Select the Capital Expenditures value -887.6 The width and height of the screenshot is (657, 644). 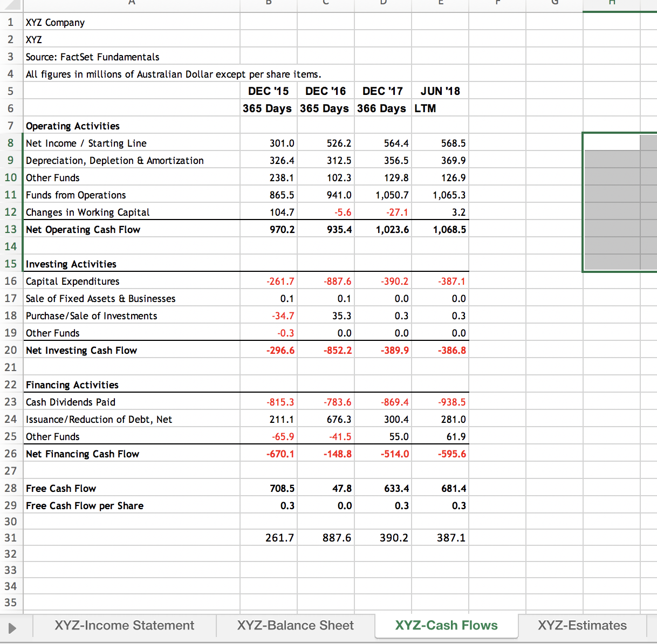[337, 280]
